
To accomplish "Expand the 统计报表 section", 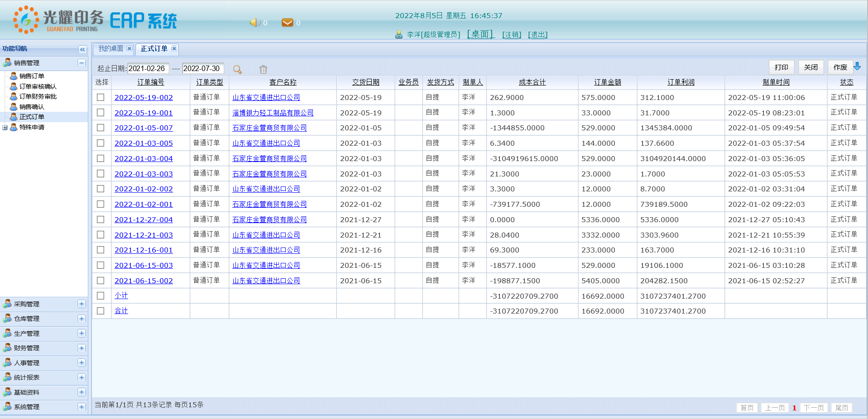I will pos(82,377).
